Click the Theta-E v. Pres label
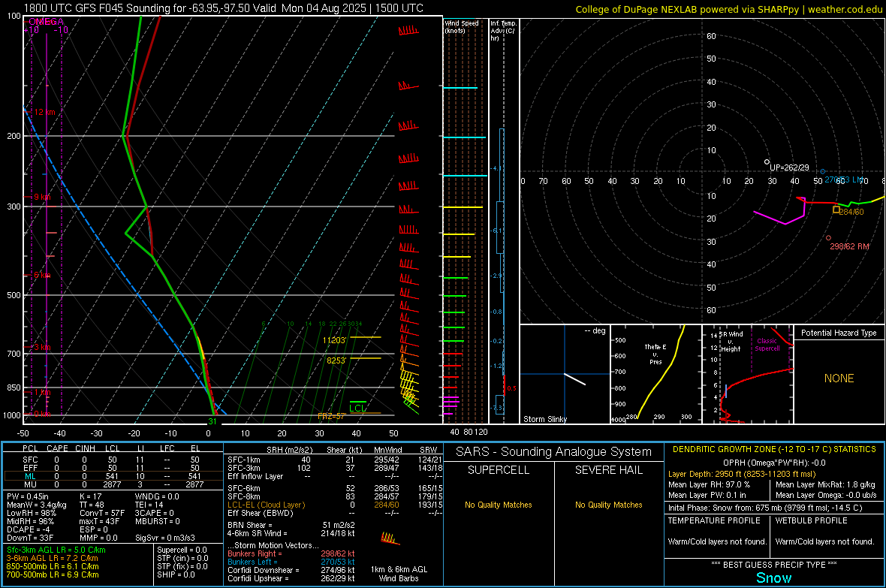Viewport: 886px width, 588px height. tap(655, 354)
